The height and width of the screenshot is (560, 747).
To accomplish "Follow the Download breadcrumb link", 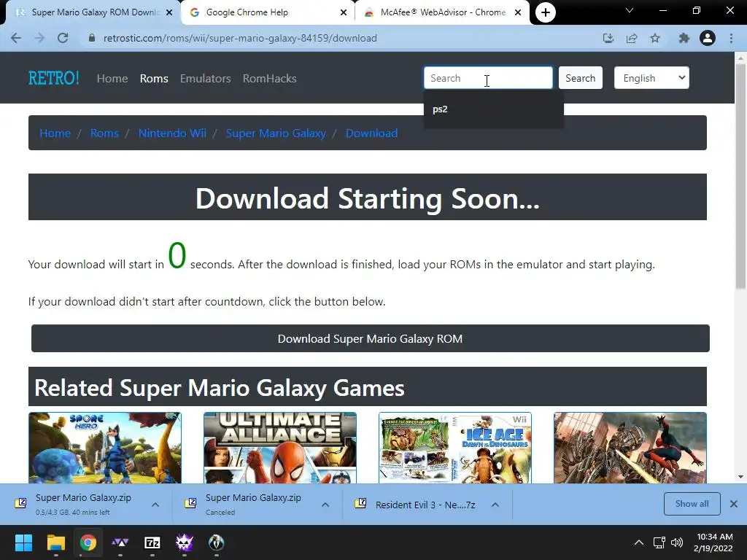I will tap(371, 133).
